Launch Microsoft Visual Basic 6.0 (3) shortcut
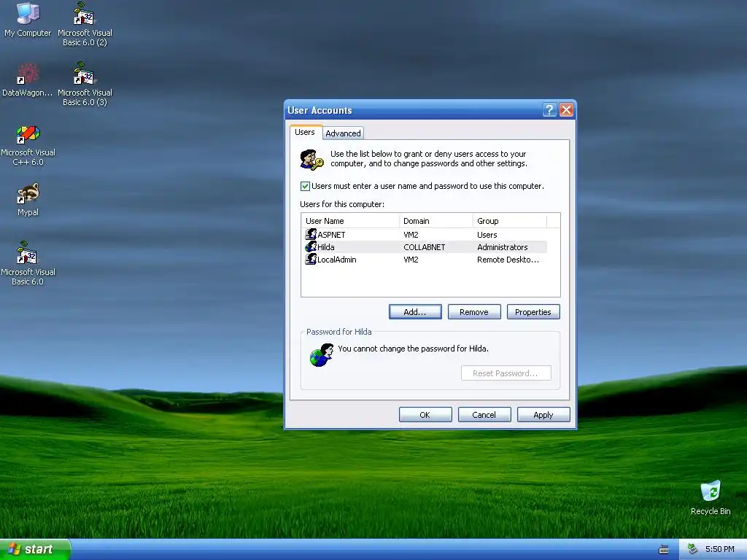The height and width of the screenshot is (560, 747). [85, 84]
